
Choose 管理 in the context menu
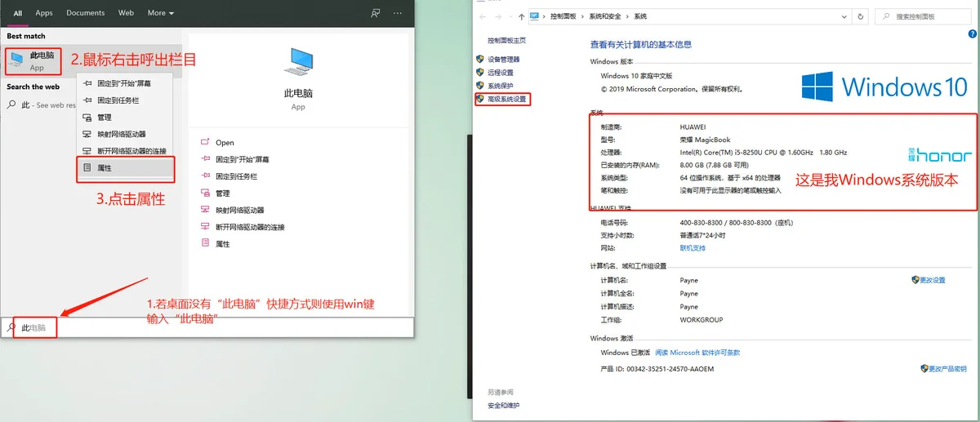pyautogui.click(x=126, y=118)
